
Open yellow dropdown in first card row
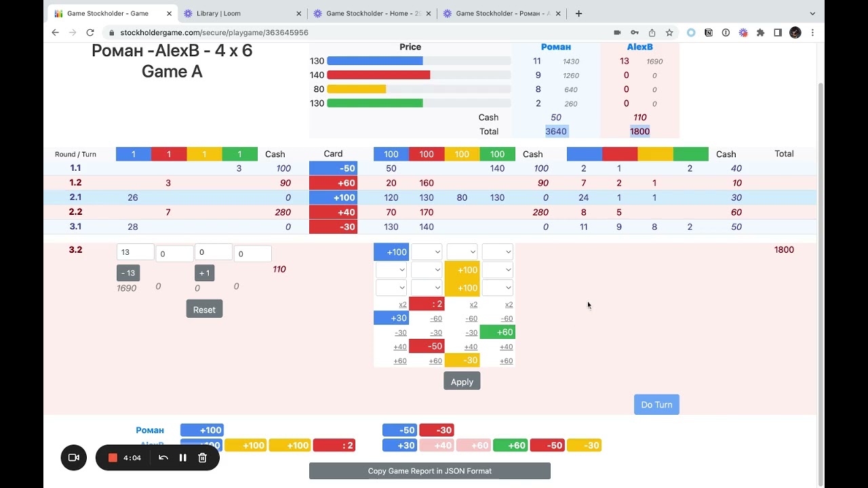462,252
